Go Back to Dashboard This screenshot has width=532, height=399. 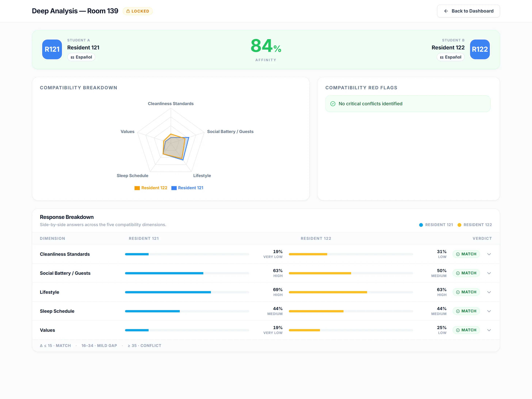(468, 11)
